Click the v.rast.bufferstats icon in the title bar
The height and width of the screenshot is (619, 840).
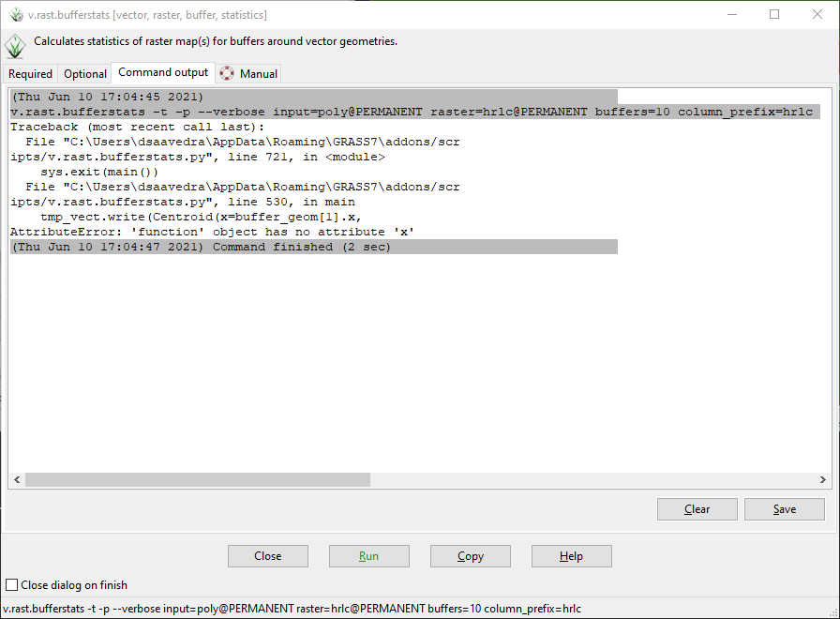coord(15,14)
